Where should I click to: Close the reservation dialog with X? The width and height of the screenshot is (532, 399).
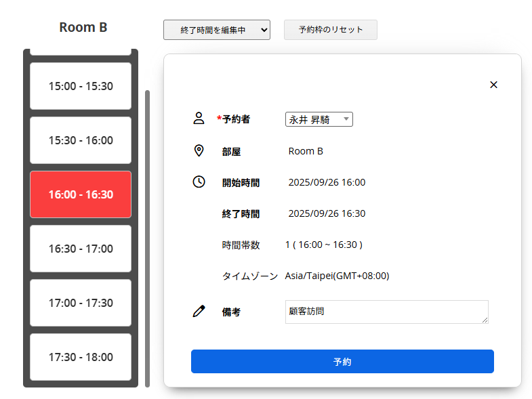(x=493, y=85)
